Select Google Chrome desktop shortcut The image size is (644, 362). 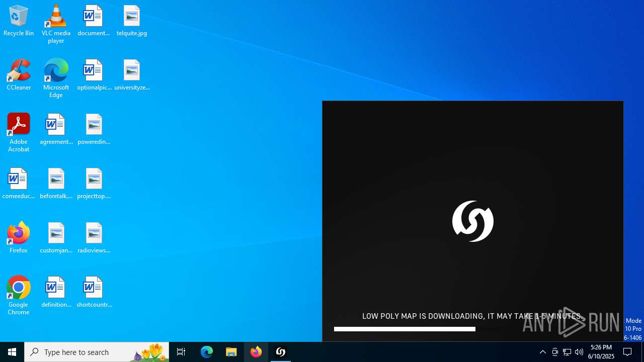click(19, 296)
